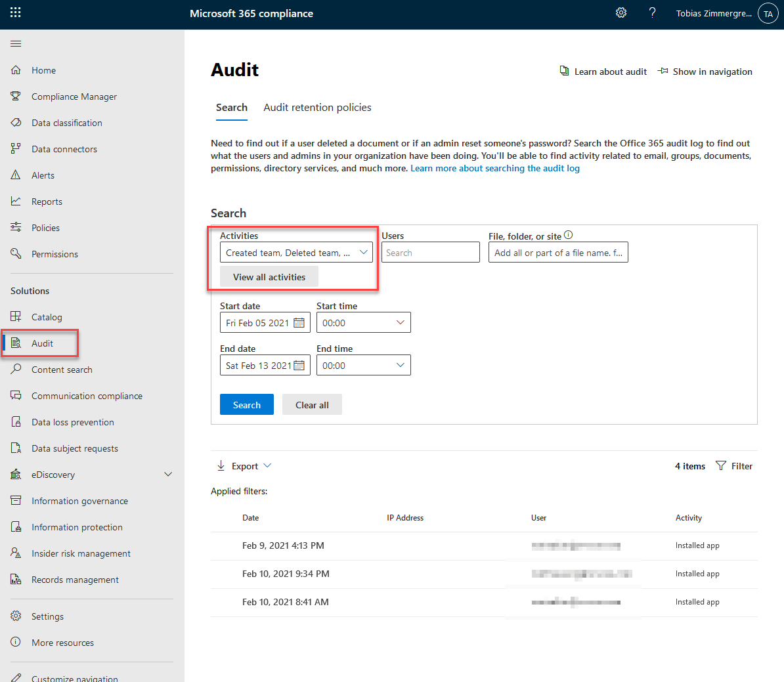The height and width of the screenshot is (682, 784).
Task: Collapse navigation with the hamburger icon
Action: 16,44
